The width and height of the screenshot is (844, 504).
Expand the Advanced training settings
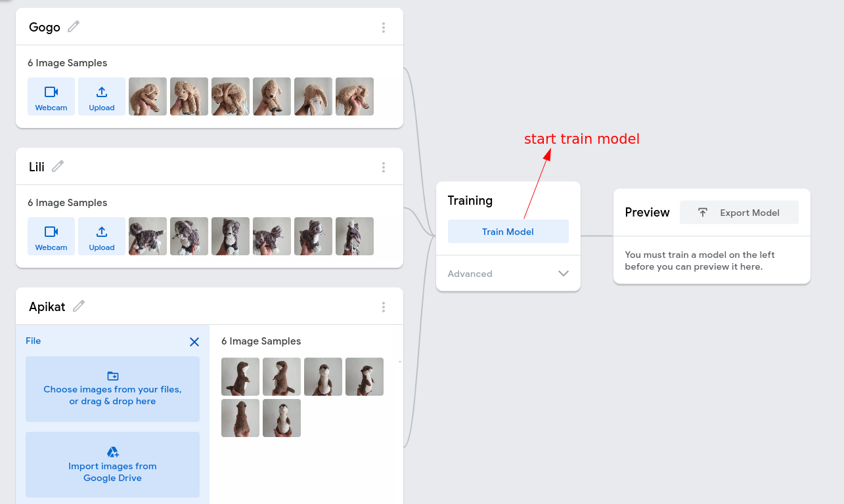click(508, 274)
